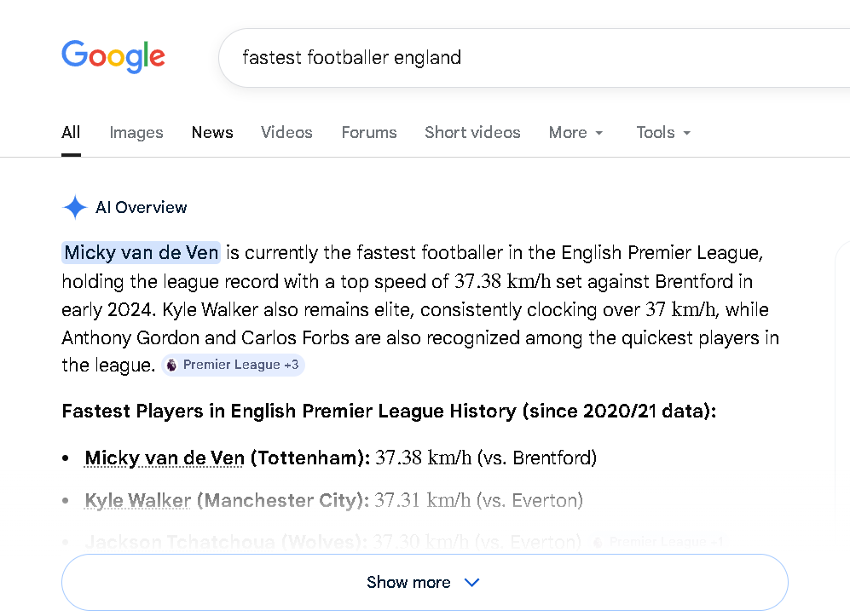The width and height of the screenshot is (850, 616).
Task: Expand the AI Overview with Show more
Action: point(408,583)
